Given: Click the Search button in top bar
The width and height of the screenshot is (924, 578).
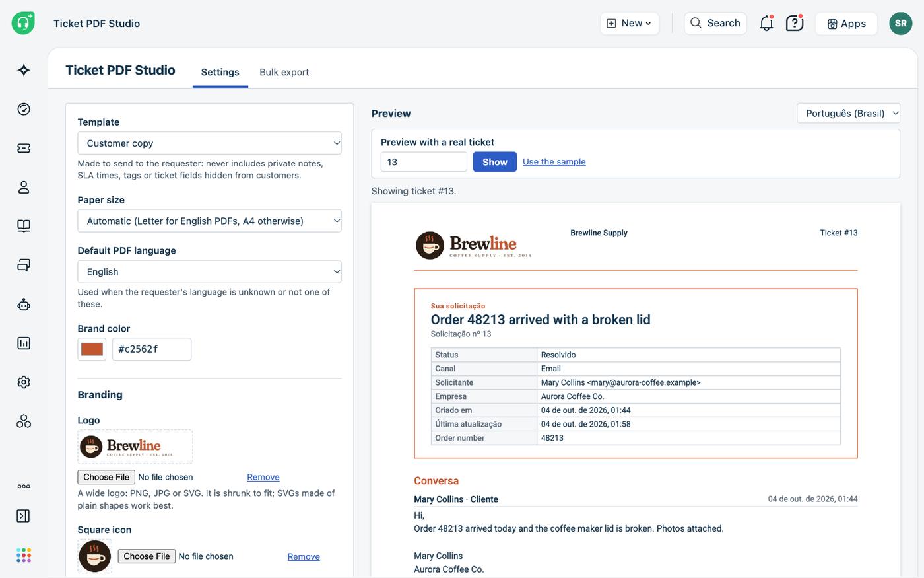Looking at the screenshot, I should [715, 23].
